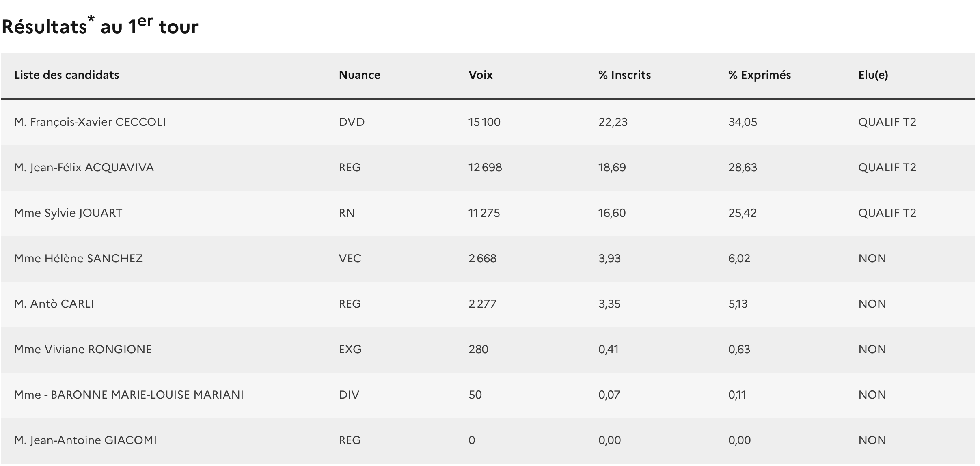Click the DVD nuance cell
The width and height of the screenshot is (980, 466).
coord(352,122)
